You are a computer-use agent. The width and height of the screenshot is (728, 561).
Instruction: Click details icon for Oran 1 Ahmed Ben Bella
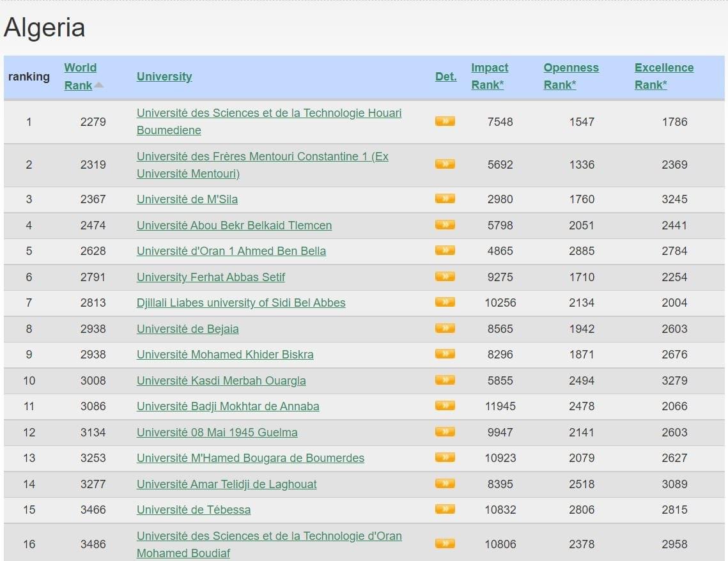click(445, 250)
